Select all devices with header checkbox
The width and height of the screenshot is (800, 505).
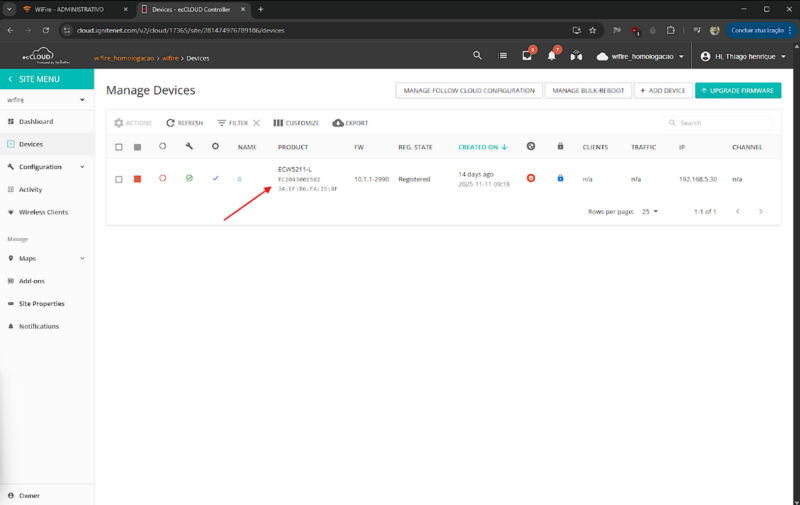[x=119, y=147]
